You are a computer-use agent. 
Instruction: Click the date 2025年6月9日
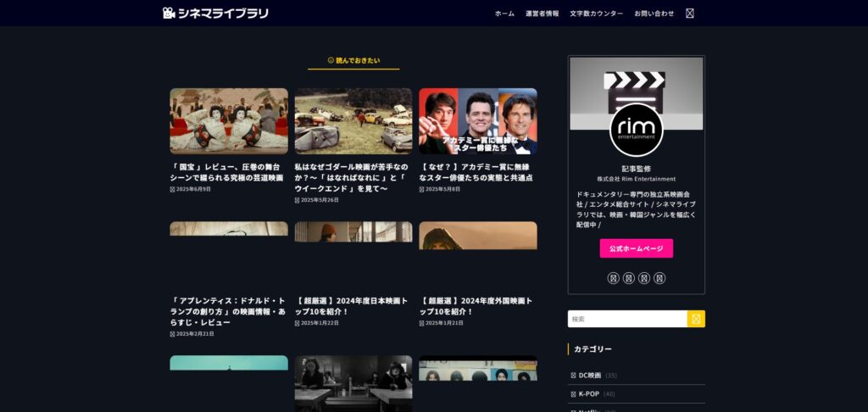tap(194, 189)
